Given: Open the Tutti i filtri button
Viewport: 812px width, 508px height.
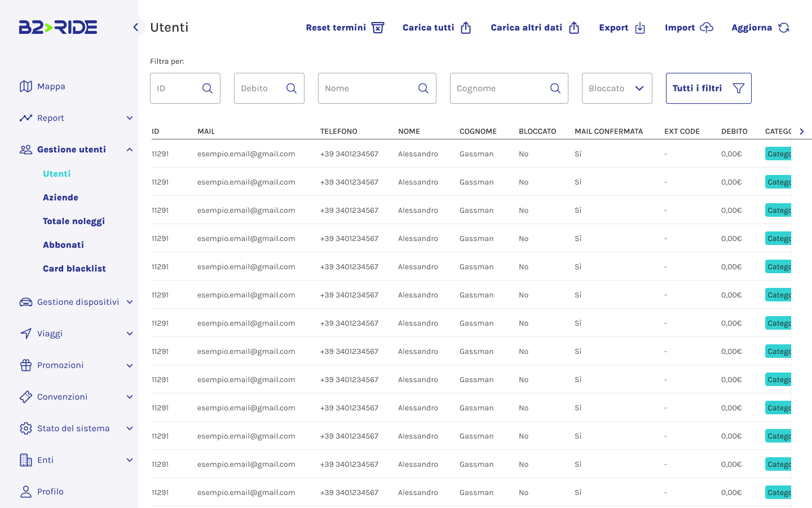Looking at the screenshot, I should click(709, 88).
